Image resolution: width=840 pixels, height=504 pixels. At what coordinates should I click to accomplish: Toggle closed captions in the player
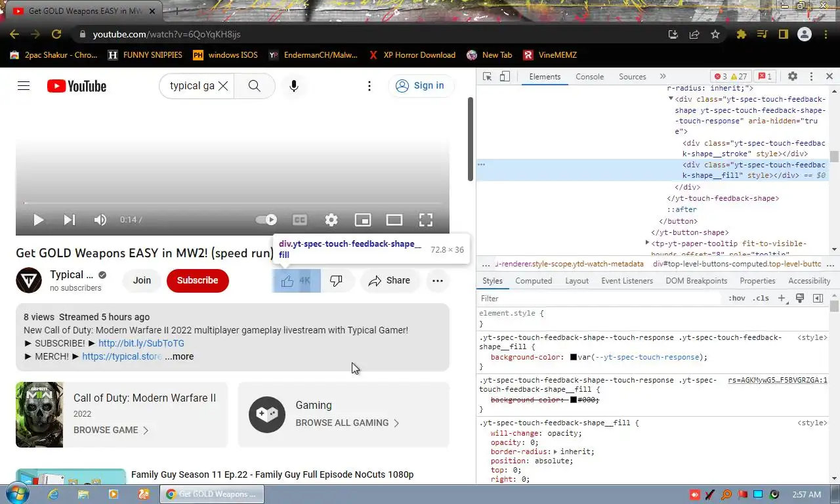point(300,220)
